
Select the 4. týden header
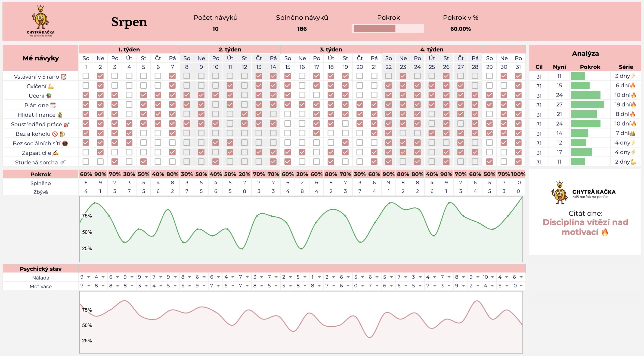(432, 49)
